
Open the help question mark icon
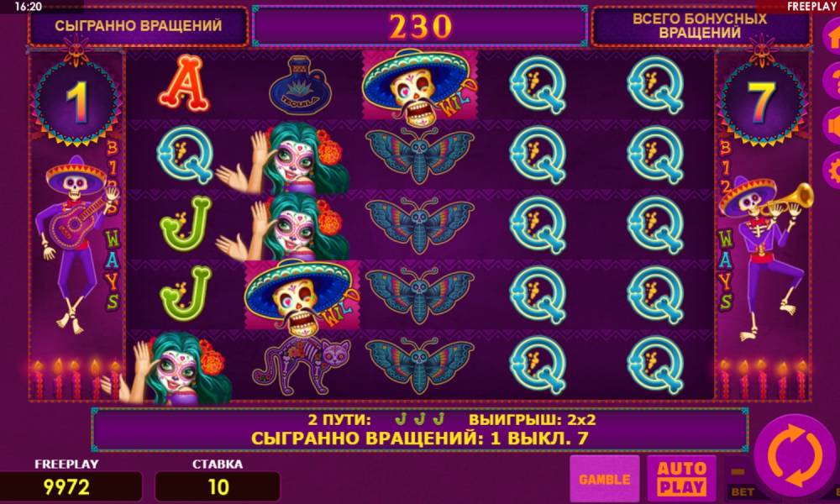(832, 81)
